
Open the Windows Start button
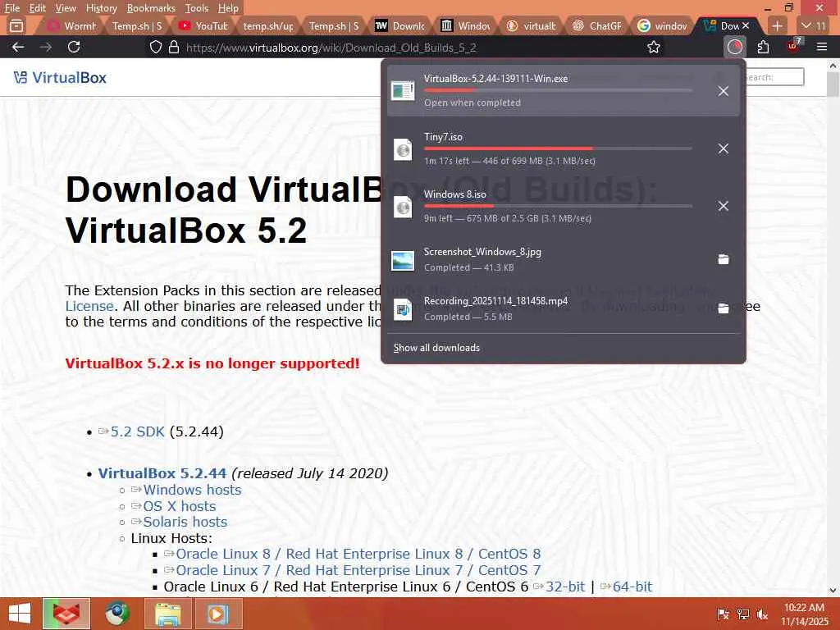pos(20,614)
